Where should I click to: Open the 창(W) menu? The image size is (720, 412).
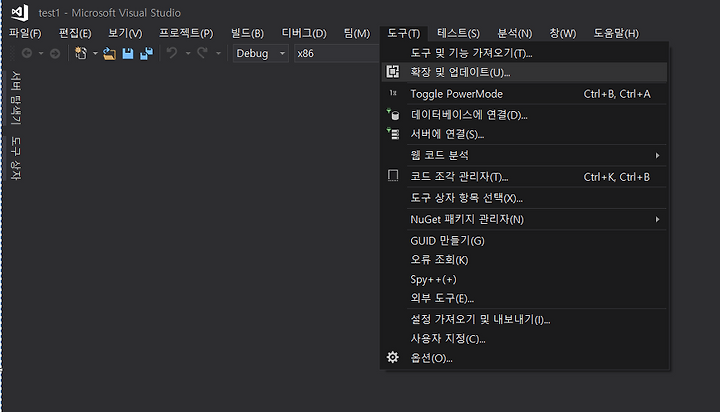coord(562,33)
